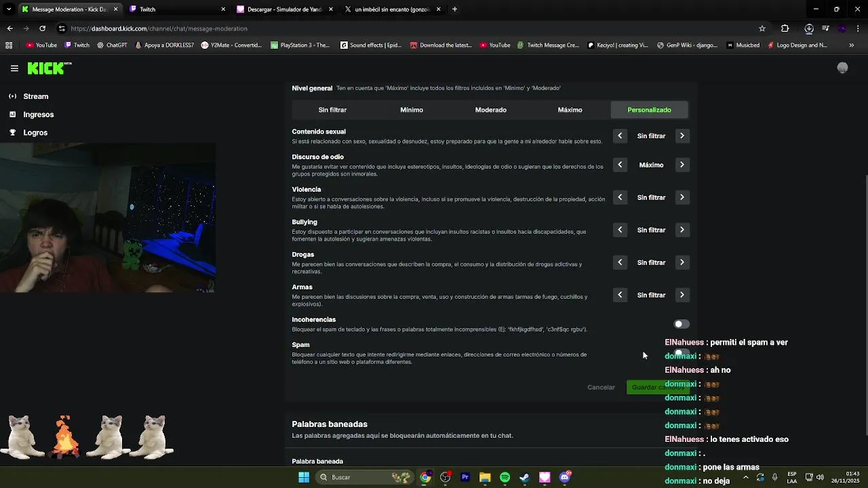Open File Explorer from the taskbar
The width and height of the screenshot is (868, 488).
[485, 477]
